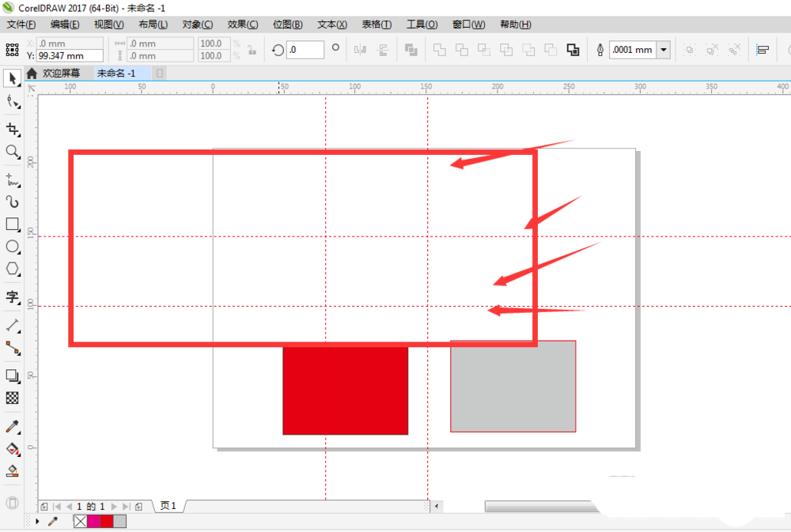Viewport: 791px width, 532px height.
Task: Activate the Text tool (字)
Action: click(12, 297)
